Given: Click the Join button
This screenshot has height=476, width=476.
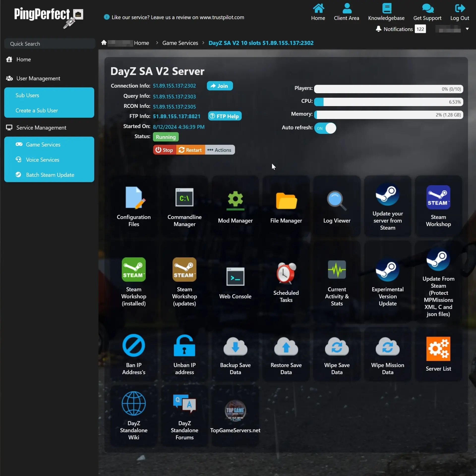Looking at the screenshot, I should [x=219, y=86].
